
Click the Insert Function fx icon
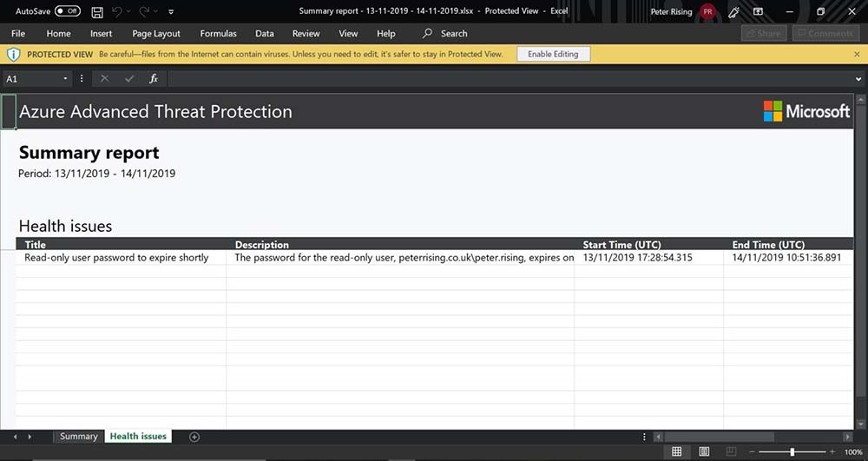click(154, 79)
